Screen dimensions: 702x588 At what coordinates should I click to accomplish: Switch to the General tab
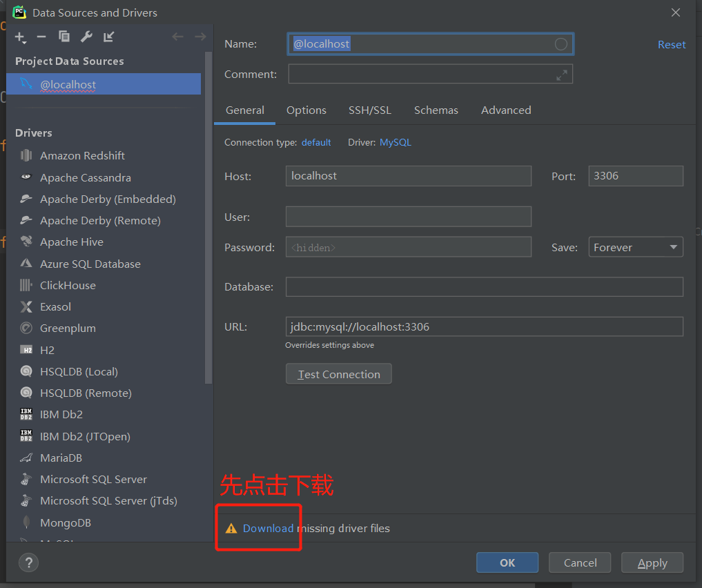245,110
